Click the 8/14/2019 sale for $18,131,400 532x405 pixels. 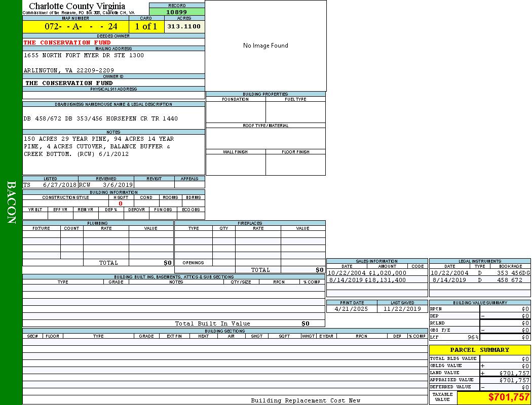coord(367,280)
